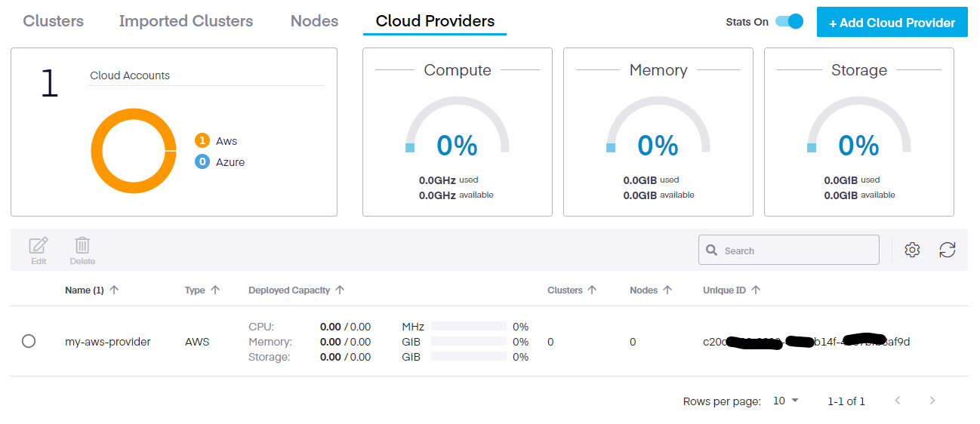The image size is (980, 424).
Task: Switch to the Nodes tab
Action: click(314, 21)
